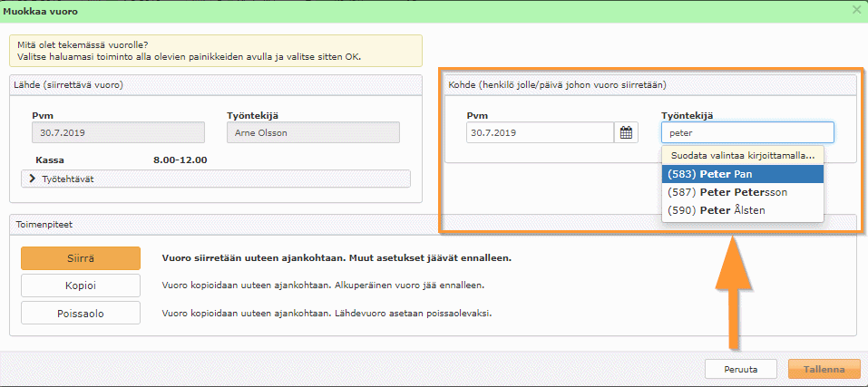Click the Vuoro siirretään uuteen ajankohtaan description
Screen dimensions: 868x387
coord(336,258)
